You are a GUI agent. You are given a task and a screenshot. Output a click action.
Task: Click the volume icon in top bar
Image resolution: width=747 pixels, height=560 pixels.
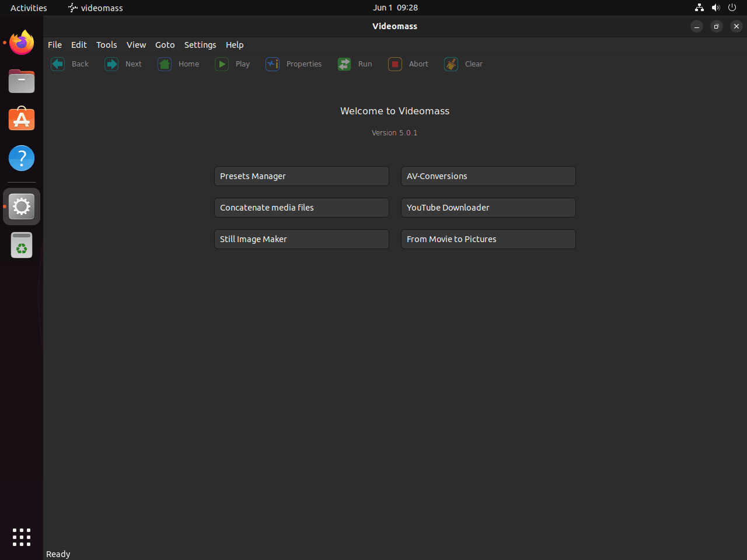tap(715, 8)
